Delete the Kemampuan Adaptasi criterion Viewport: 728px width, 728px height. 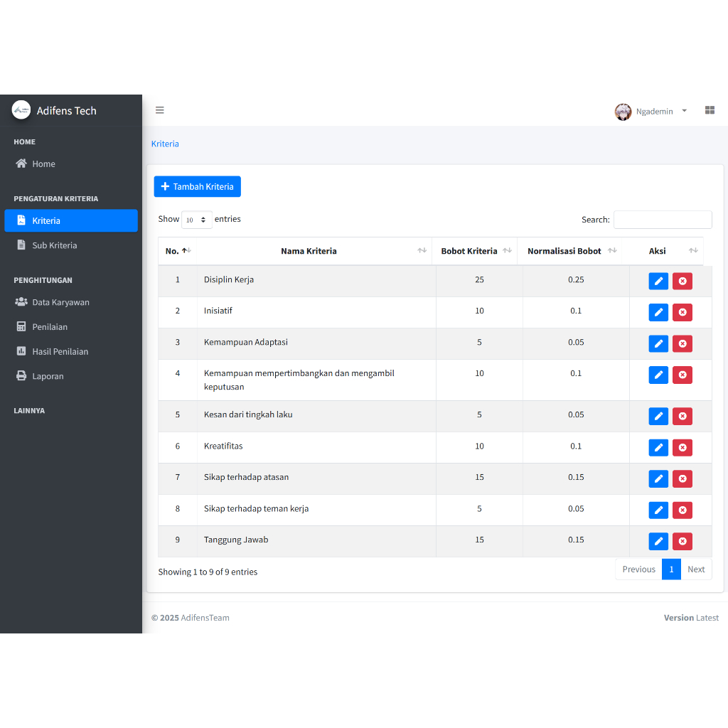pyautogui.click(x=682, y=344)
